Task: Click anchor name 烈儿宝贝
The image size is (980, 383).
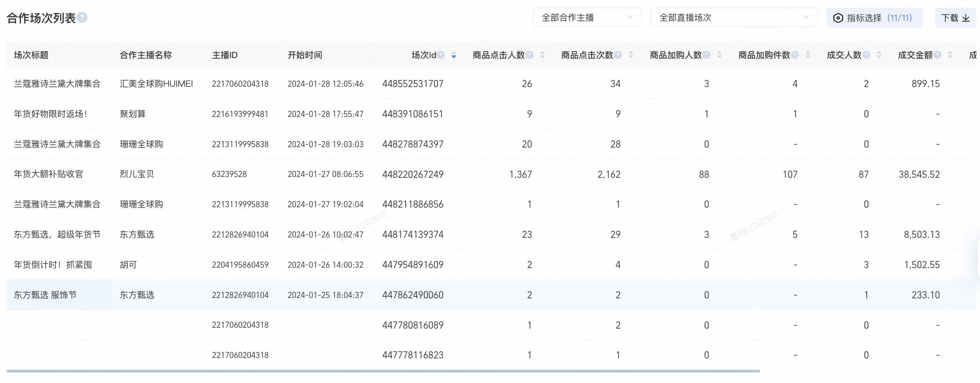Action: [137, 174]
